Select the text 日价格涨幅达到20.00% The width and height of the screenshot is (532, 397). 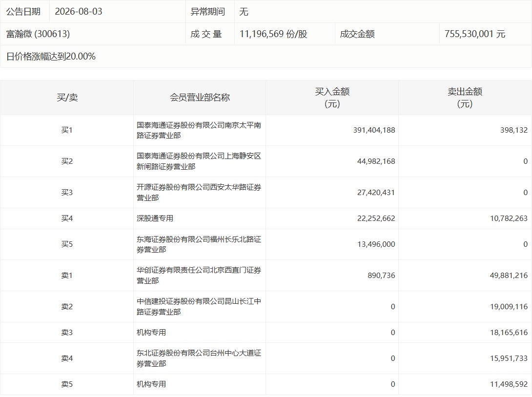(x=51, y=56)
